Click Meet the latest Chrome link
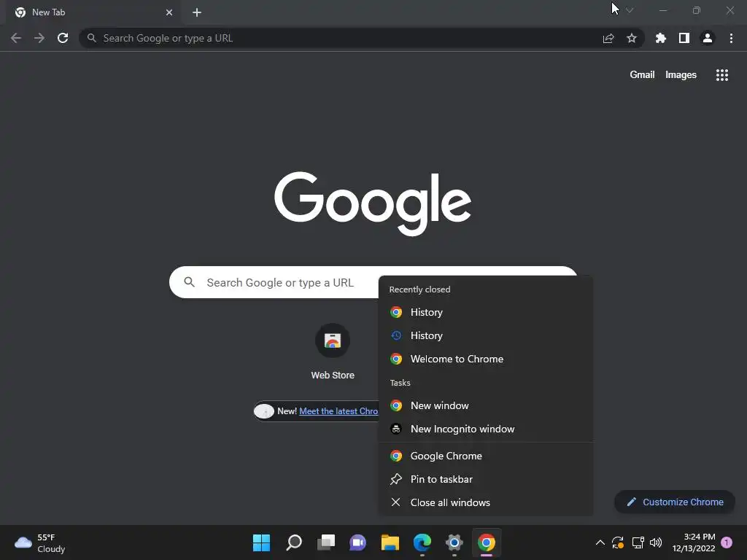This screenshot has width=747, height=560. point(338,411)
